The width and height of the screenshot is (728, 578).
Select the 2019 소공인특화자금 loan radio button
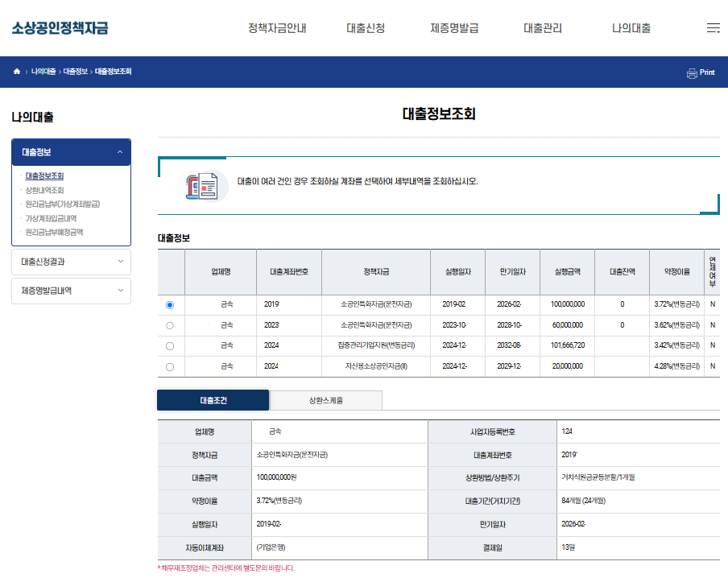click(x=169, y=304)
